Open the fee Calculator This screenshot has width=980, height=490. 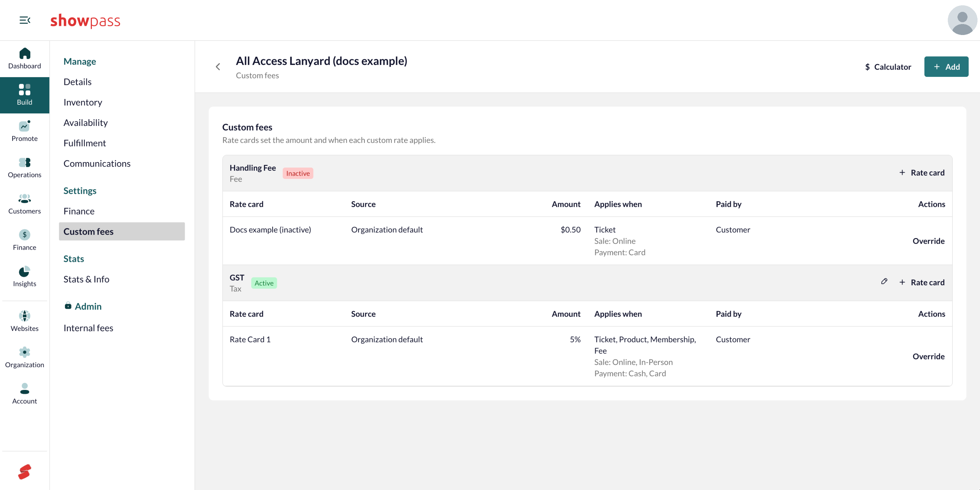coord(888,67)
